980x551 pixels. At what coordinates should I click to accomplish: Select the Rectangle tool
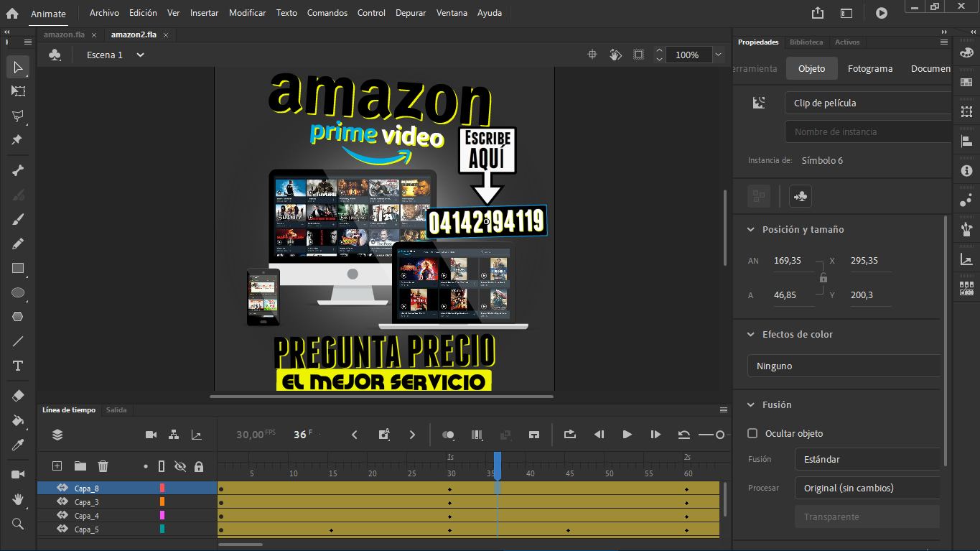[18, 268]
